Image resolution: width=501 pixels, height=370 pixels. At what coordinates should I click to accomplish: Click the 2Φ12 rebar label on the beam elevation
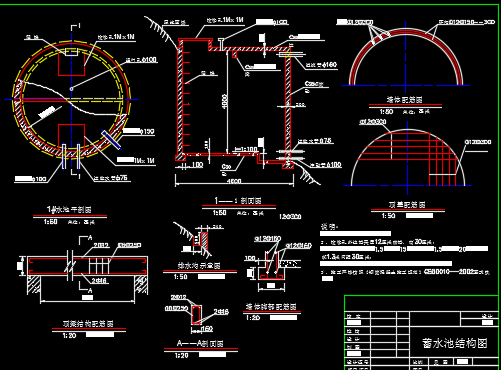tap(101, 245)
